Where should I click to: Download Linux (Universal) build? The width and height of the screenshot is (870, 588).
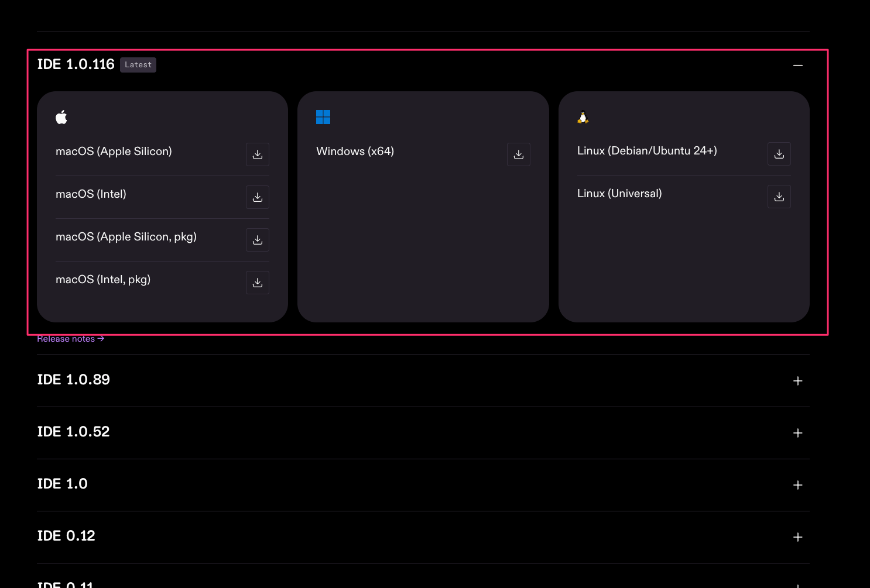779,197
